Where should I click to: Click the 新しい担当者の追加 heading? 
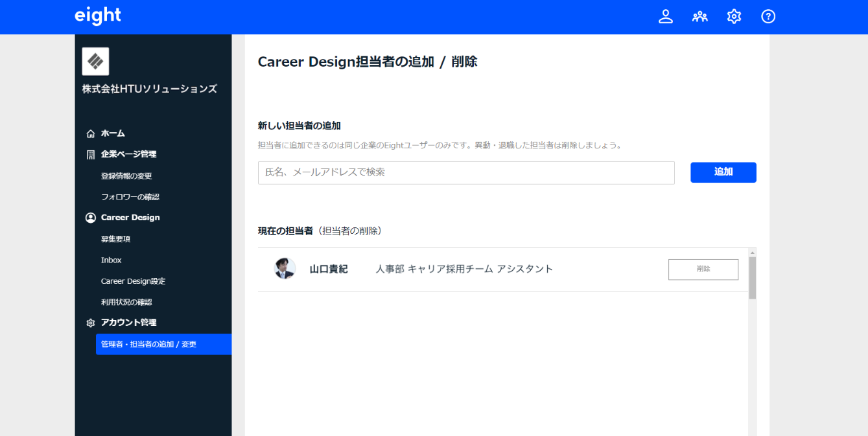point(299,126)
